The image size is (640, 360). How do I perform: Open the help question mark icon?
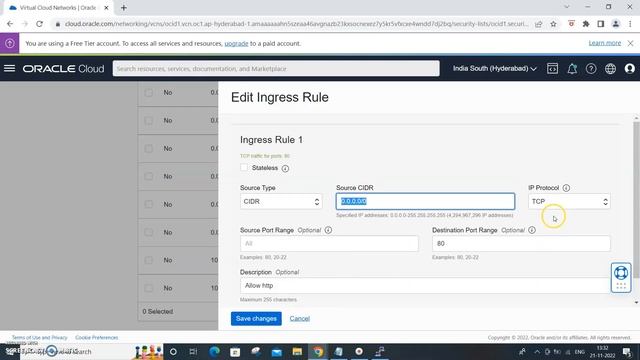click(591, 69)
